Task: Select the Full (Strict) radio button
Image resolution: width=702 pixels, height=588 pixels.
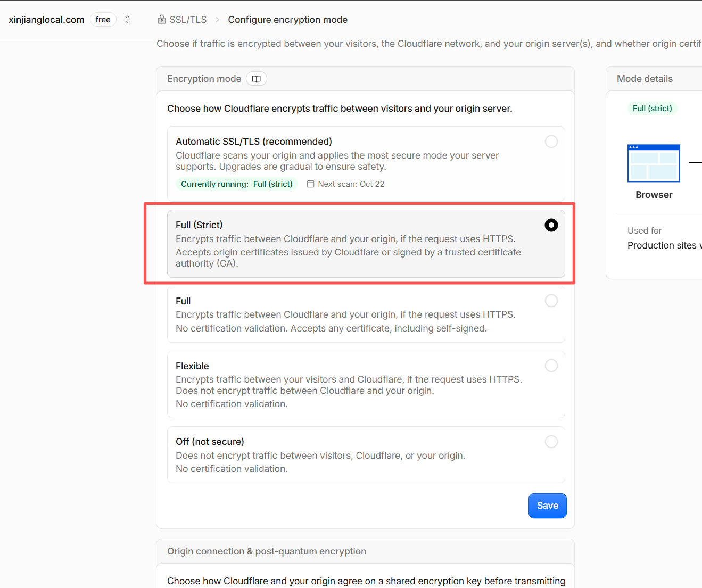Action: click(x=551, y=225)
